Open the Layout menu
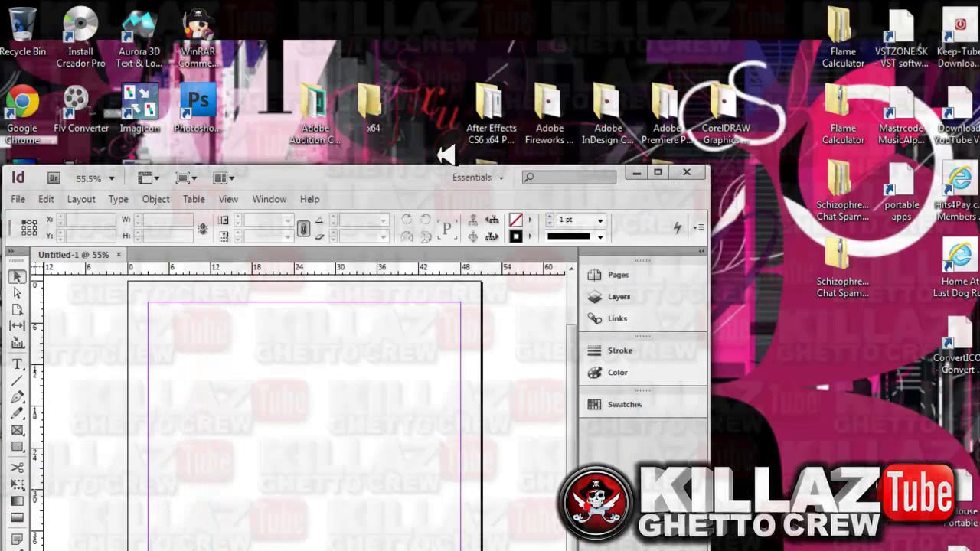Screen dimensions: 980x551 (x=81, y=199)
